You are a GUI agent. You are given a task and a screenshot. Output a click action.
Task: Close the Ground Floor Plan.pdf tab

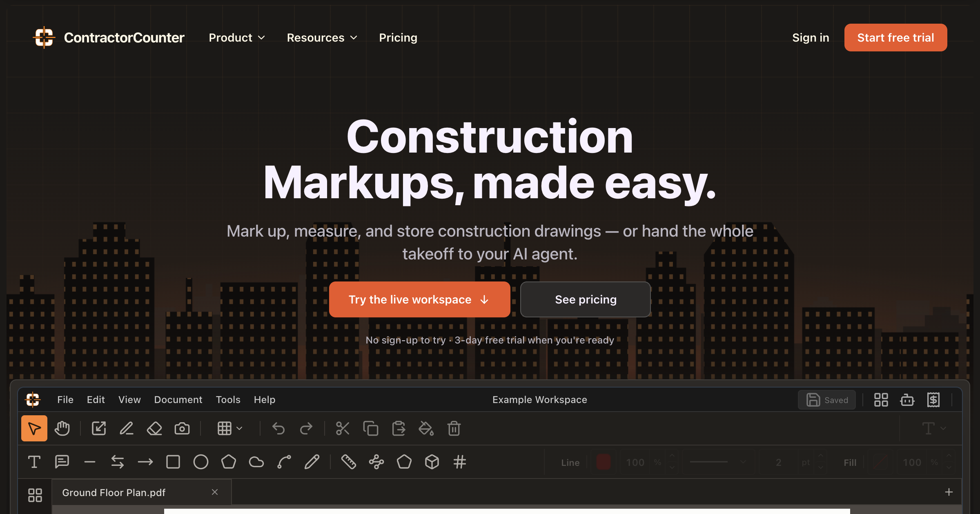pos(215,492)
